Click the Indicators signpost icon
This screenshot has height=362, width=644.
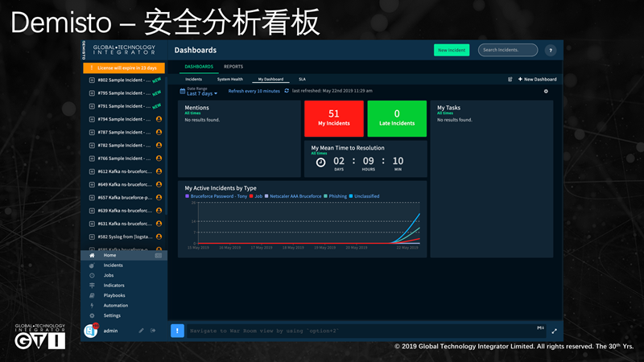(92, 286)
